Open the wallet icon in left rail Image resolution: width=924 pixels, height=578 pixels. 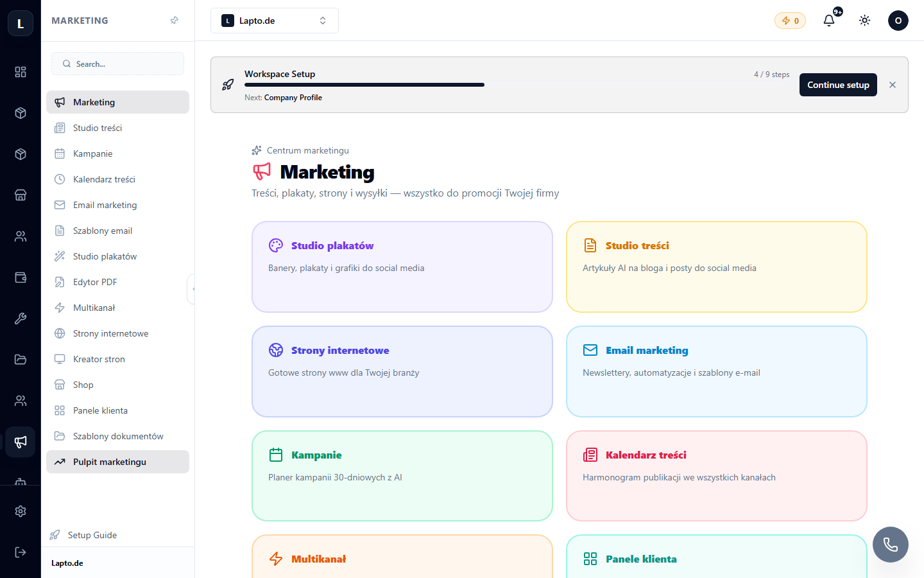pos(21,277)
